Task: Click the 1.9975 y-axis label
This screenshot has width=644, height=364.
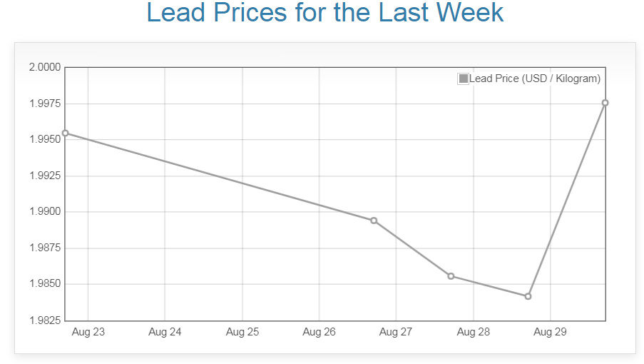Action: 44,104
